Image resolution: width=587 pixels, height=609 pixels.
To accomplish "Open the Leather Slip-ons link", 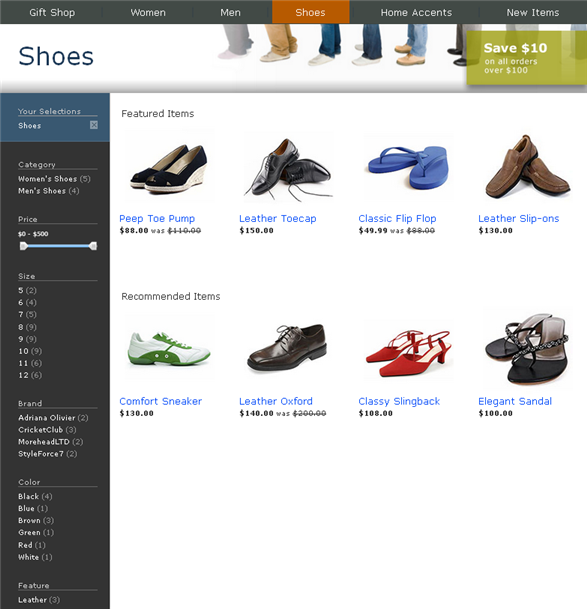I will point(519,219).
